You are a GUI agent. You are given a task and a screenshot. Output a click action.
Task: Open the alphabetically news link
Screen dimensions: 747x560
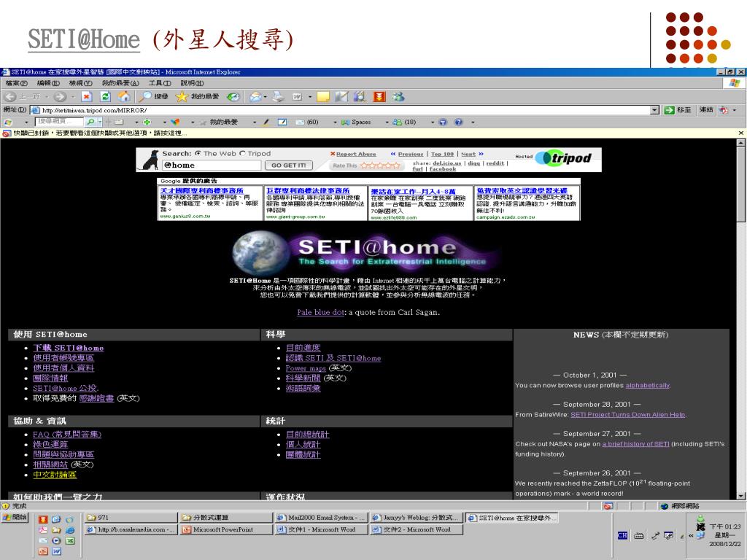(648, 385)
